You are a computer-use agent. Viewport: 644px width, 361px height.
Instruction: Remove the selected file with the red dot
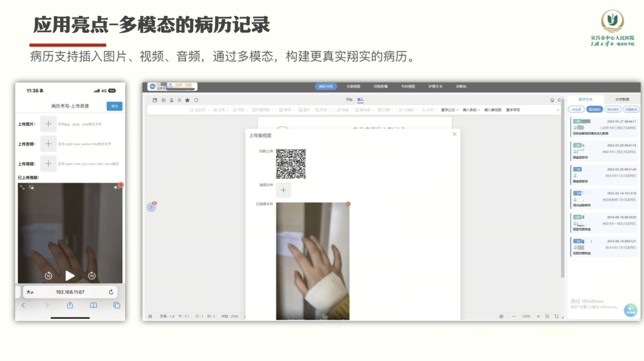(x=348, y=204)
